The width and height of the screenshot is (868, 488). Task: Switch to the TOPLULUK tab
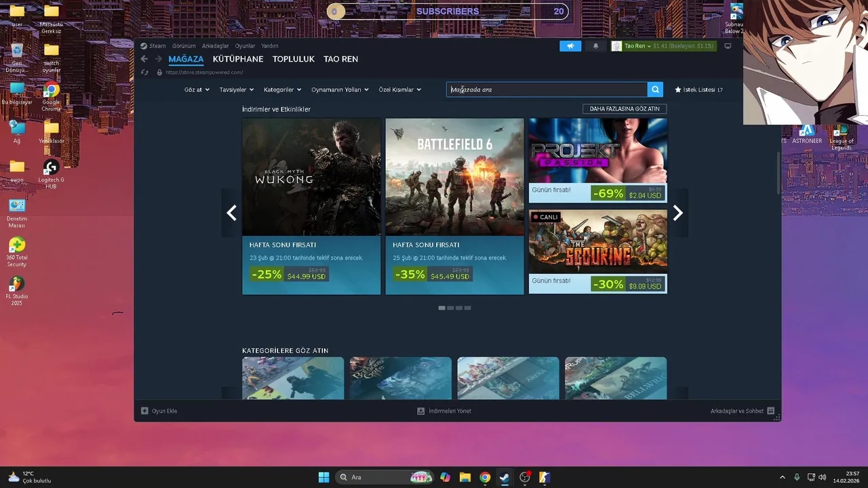click(x=294, y=59)
